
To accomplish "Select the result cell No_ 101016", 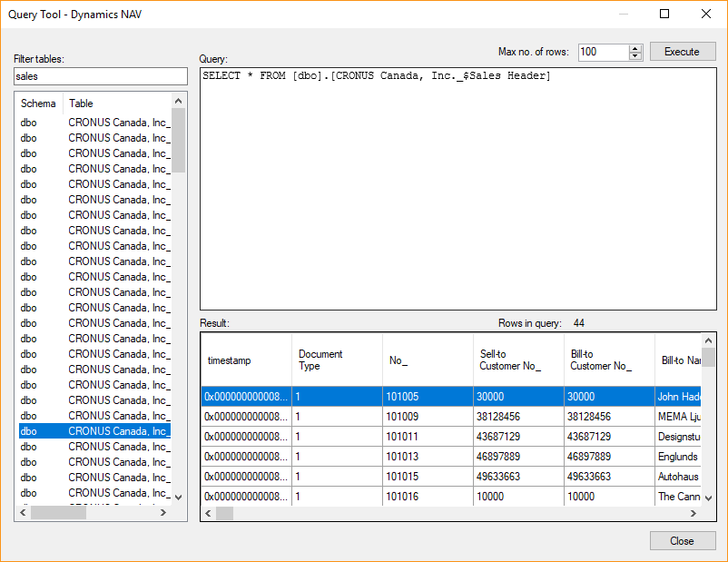I will point(428,496).
